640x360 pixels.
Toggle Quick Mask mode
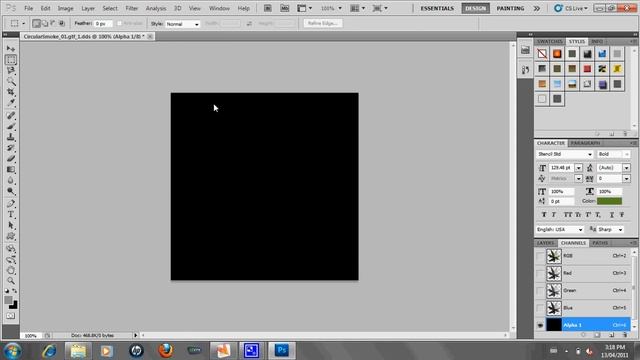tap(11, 316)
